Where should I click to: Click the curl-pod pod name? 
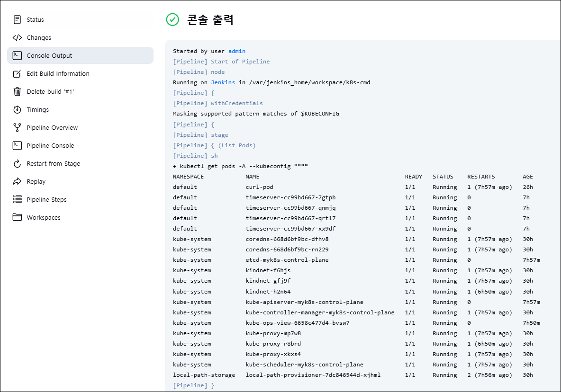[259, 187]
